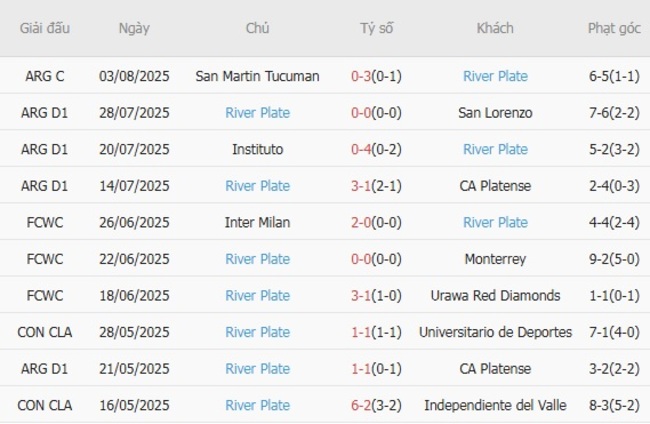Screen dimensions: 650x424
Task: Select the "Tỷ số" column header
Action: click(x=376, y=28)
